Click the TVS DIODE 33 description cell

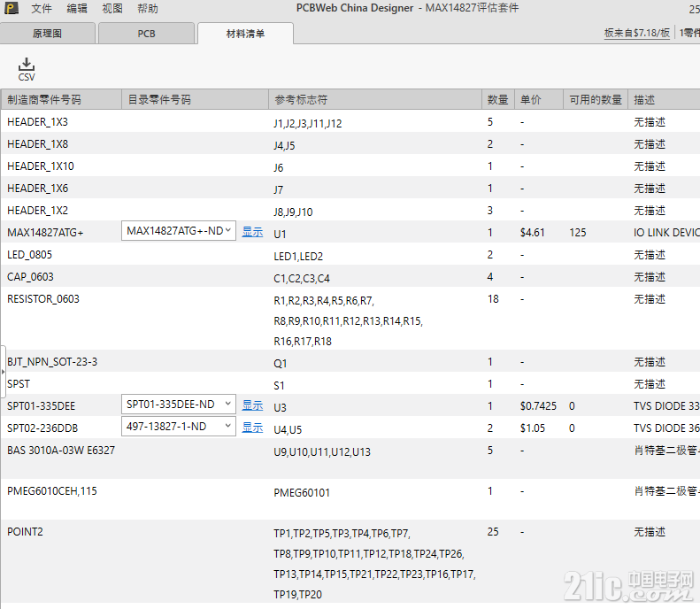(666, 405)
